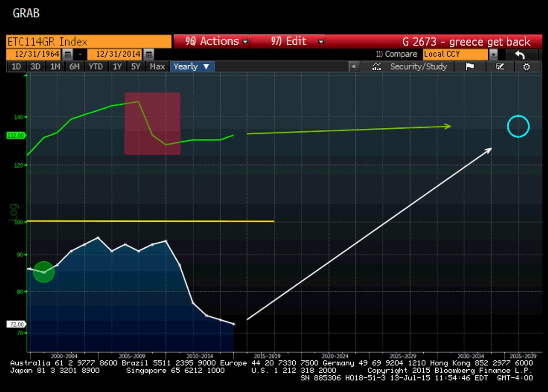Click the 2030-2034 axis label
The width and height of the screenshot is (548, 392).
[472, 356]
